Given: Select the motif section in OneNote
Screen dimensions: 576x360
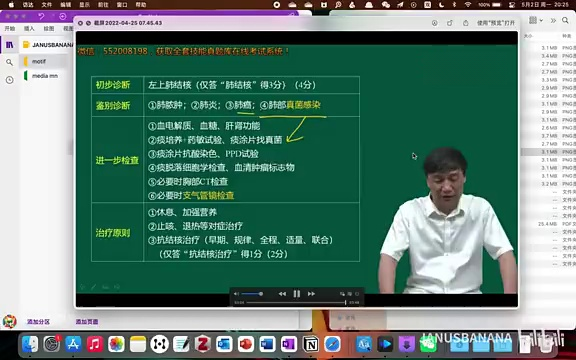Looking at the screenshot, I should point(44,61).
